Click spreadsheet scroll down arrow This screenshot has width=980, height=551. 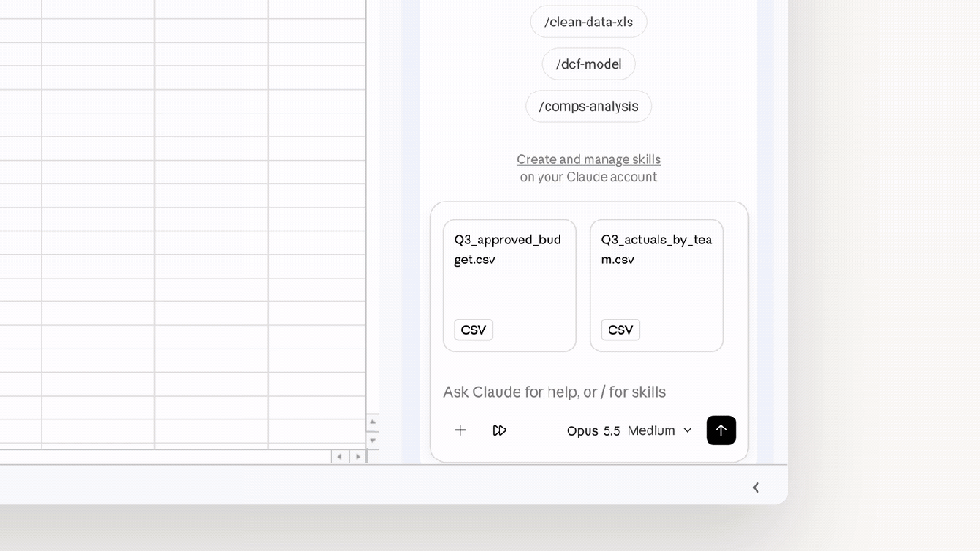[x=372, y=440]
